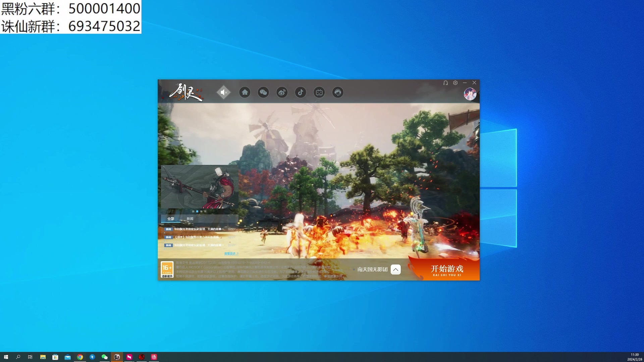Expand the server list up-arrow button
The image size is (644, 362).
396,269
